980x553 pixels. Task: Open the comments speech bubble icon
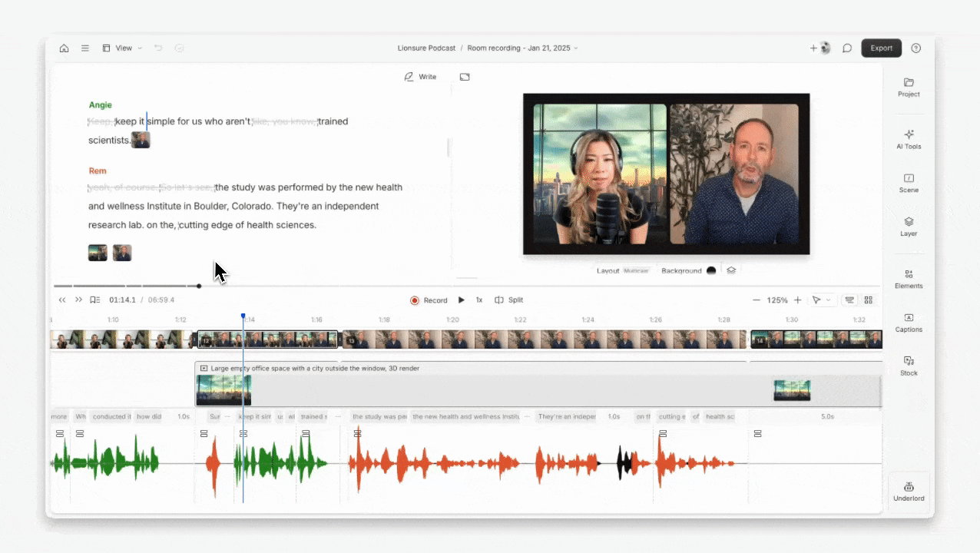coord(847,48)
